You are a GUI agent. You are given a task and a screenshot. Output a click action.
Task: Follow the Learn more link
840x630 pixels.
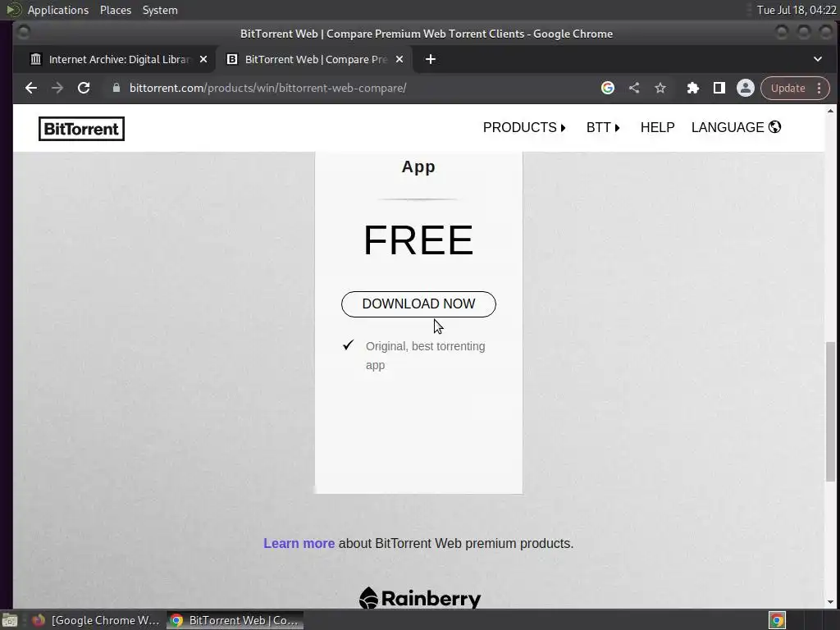click(x=299, y=543)
